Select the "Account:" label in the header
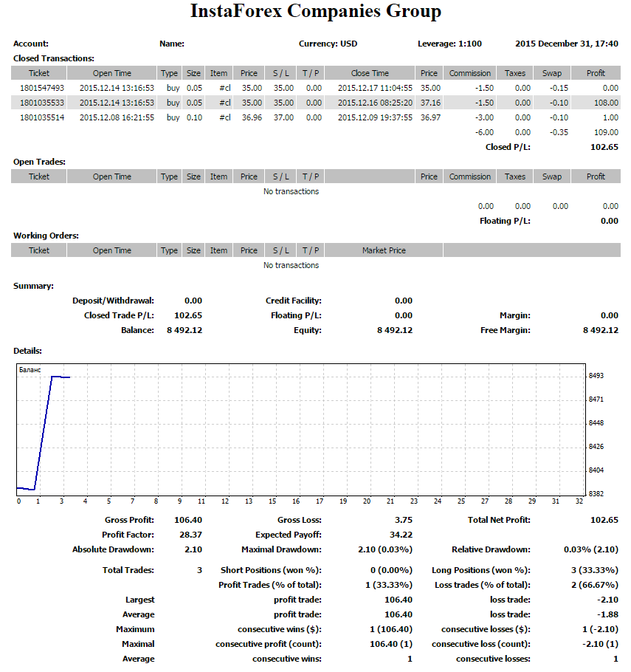Screen dimensions: 631x672 [x=31, y=44]
